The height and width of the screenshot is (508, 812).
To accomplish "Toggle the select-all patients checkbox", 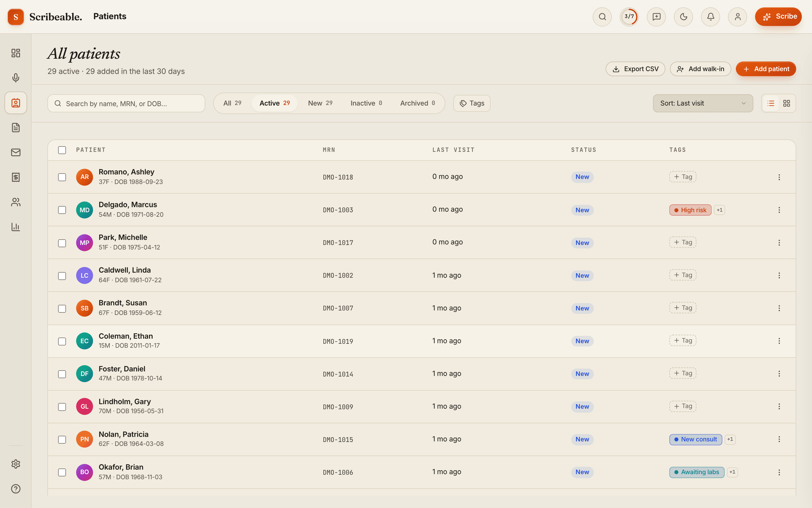I will (x=62, y=150).
